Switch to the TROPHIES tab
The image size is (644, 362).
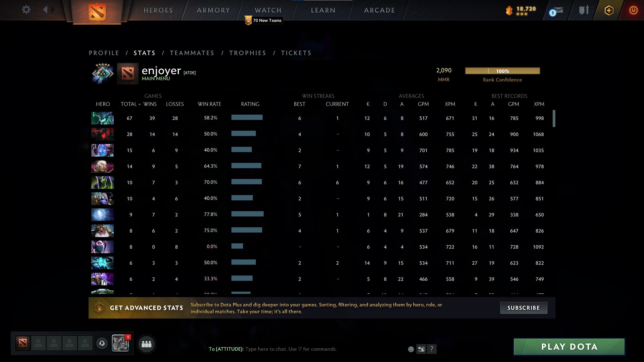coord(248,53)
